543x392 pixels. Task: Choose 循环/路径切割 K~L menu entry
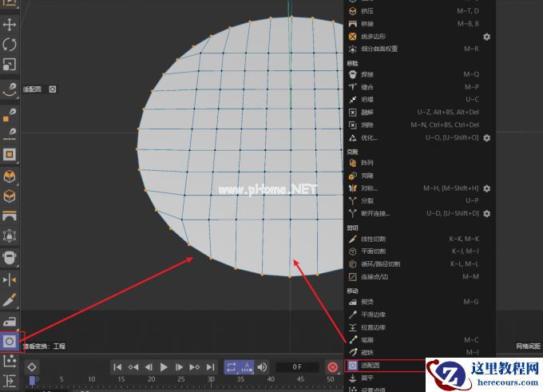419,264
